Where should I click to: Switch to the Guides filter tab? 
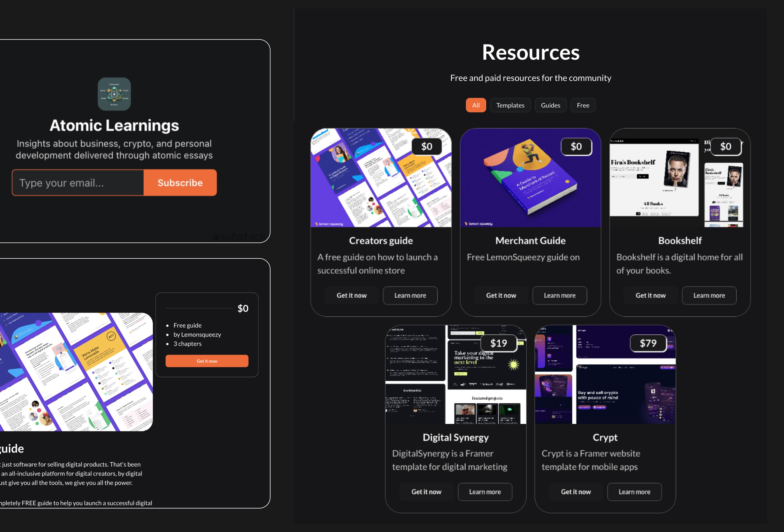click(550, 105)
